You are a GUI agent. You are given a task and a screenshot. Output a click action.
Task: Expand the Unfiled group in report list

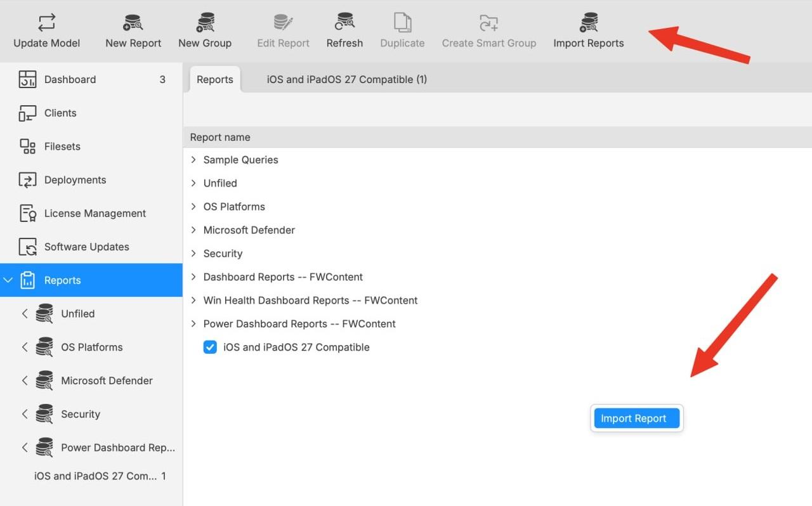(193, 183)
